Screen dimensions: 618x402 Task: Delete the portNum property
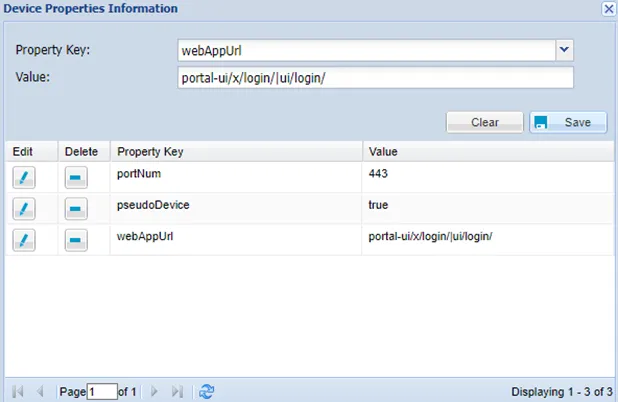(x=76, y=177)
